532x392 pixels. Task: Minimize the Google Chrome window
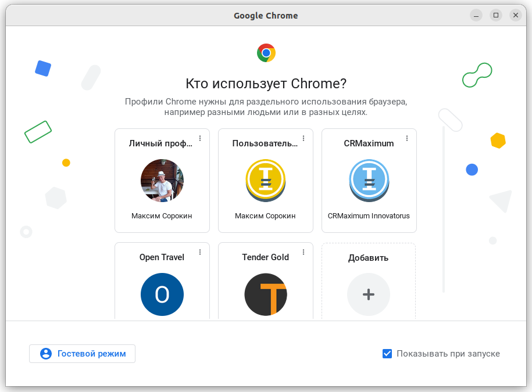(x=476, y=15)
